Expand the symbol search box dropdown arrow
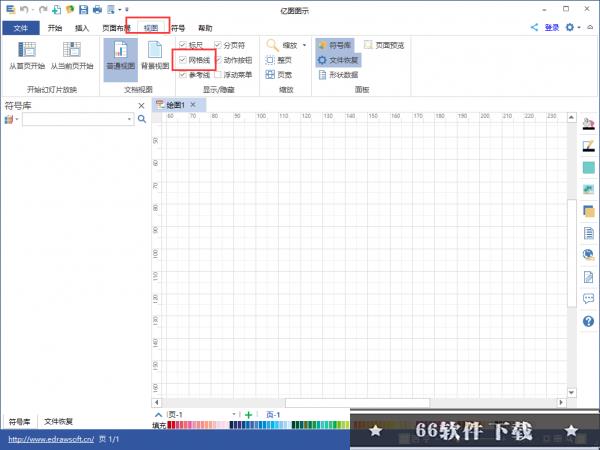 point(129,119)
